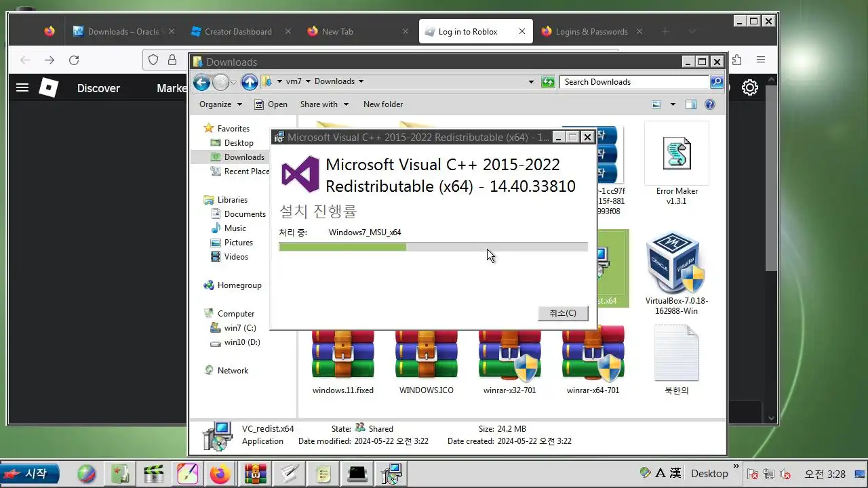Open Share with dropdown
The image size is (868, 488).
324,104
